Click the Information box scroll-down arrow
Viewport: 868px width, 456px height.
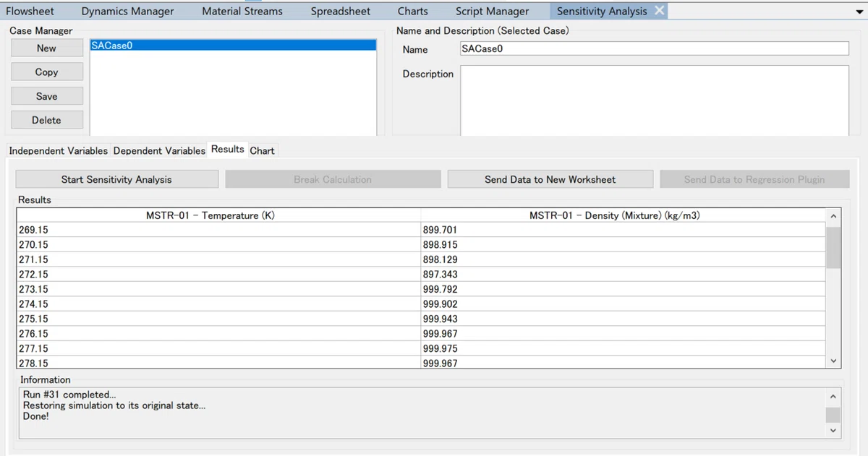[833, 431]
